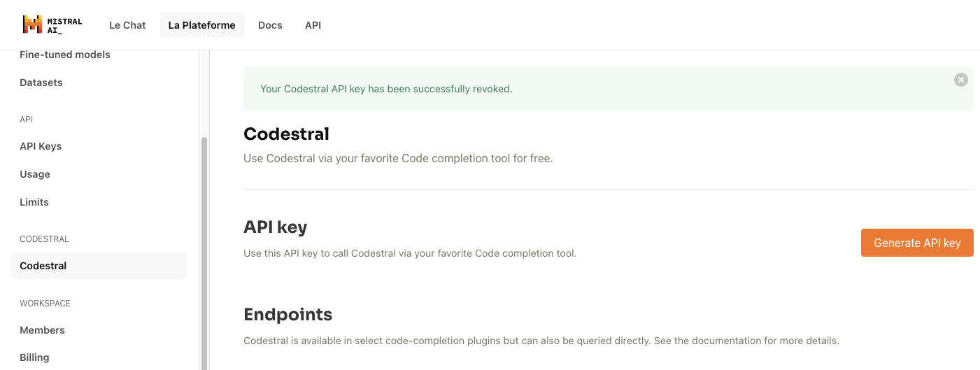Open the API Keys page
The height and width of the screenshot is (370, 980).
click(x=41, y=146)
